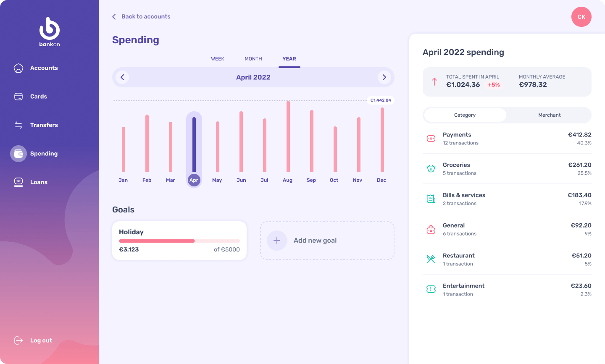
Task: Click the Transfers arrows icon
Action: (x=18, y=125)
